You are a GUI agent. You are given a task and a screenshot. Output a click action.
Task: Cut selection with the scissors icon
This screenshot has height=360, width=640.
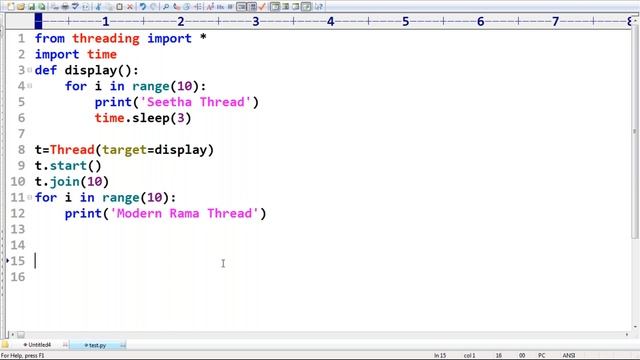coord(98,7)
